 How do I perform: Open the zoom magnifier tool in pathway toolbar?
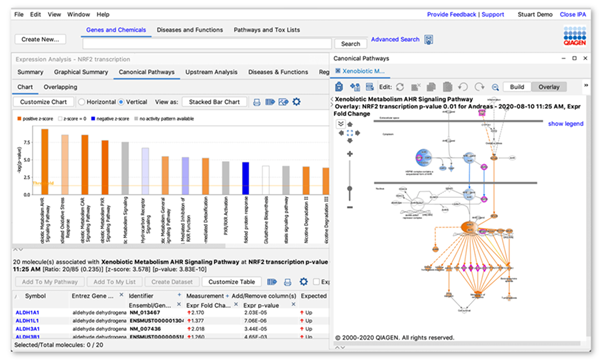tap(495, 87)
